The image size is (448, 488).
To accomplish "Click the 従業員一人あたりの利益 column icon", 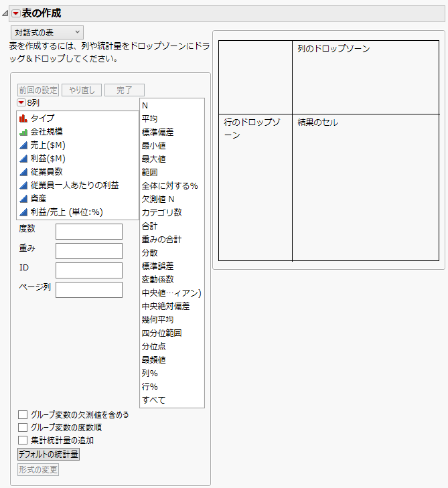I will pyautogui.click(x=23, y=185).
